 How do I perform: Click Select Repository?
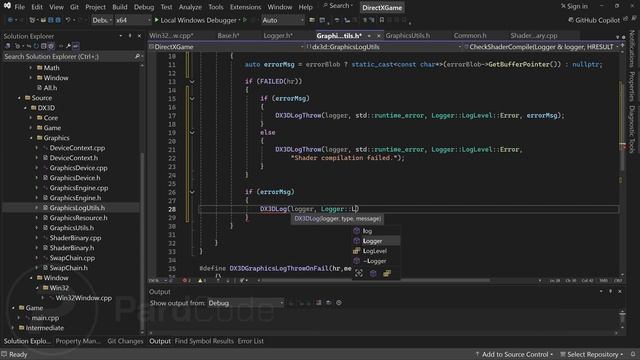point(592,354)
